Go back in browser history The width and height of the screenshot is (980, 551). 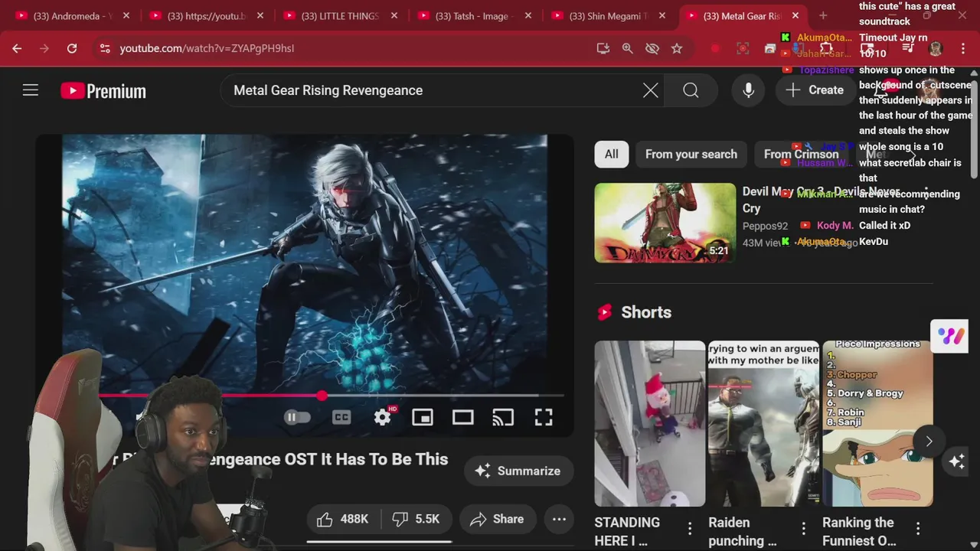(17, 48)
